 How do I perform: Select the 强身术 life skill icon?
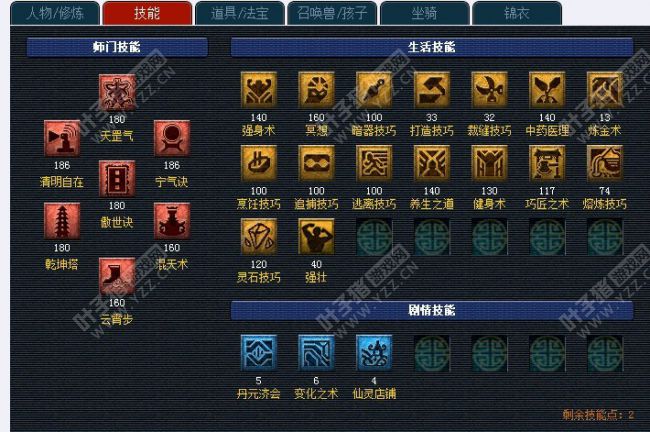259,90
